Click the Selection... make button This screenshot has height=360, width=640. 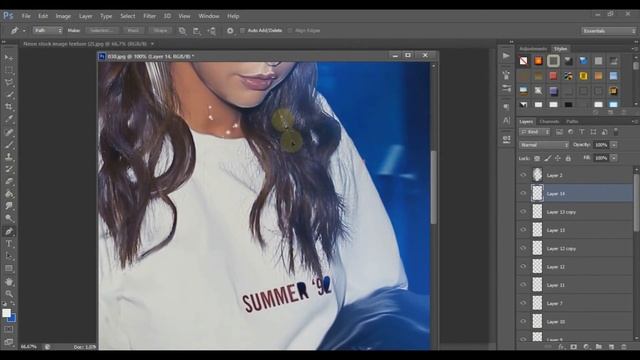click(102, 31)
